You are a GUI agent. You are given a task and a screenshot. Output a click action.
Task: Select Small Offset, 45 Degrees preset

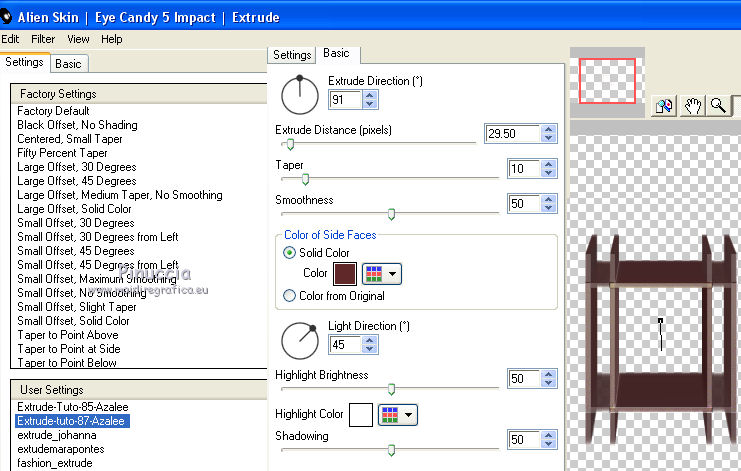coord(76,251)
